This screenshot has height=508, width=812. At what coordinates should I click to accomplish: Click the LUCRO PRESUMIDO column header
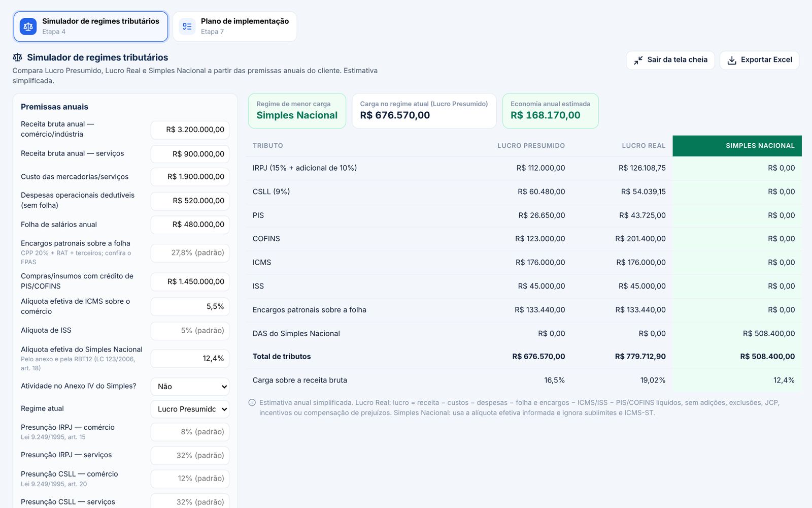point(531,146)
